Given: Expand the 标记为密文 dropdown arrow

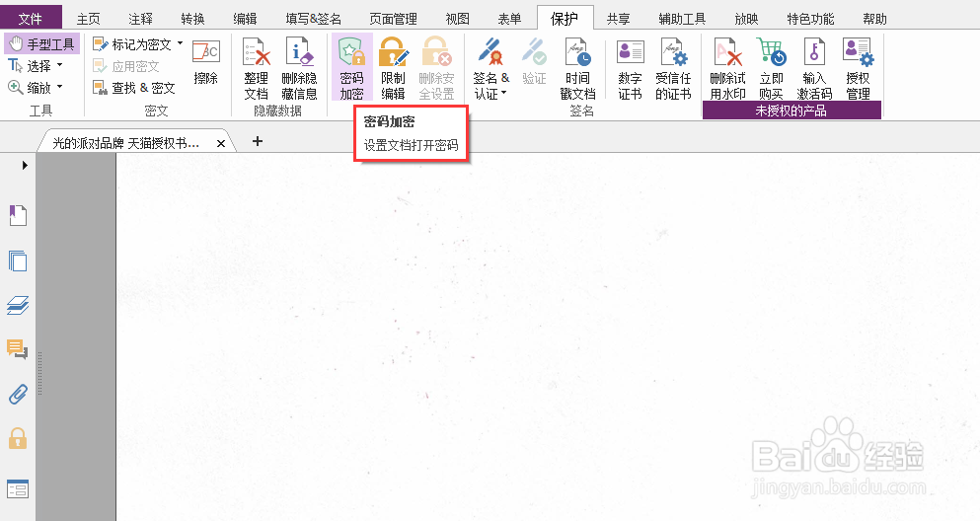Looking at the screenshot, I should coord(180,43).
